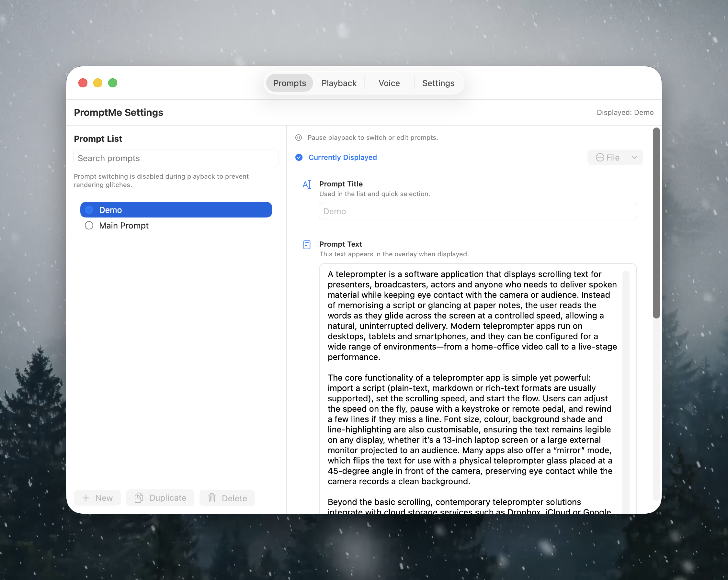
Task: Click the Demo prompt's radio indicator
Action: click(89, 209)
